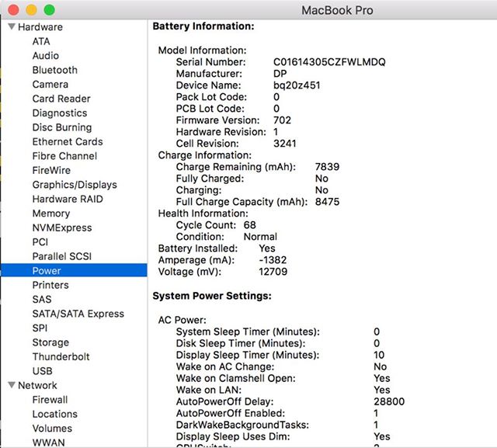Select Memory in the sidebar

[x=51, y=214]
